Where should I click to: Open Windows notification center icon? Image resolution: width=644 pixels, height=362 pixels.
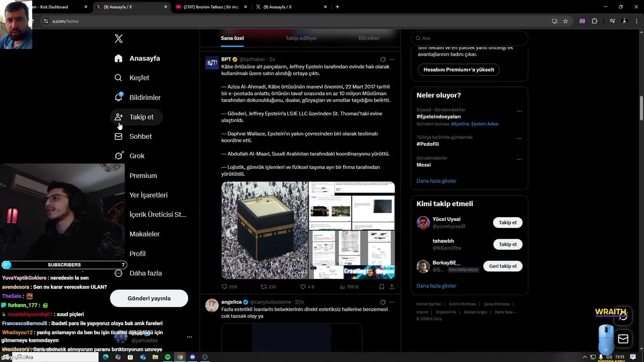tap(633, 357)
